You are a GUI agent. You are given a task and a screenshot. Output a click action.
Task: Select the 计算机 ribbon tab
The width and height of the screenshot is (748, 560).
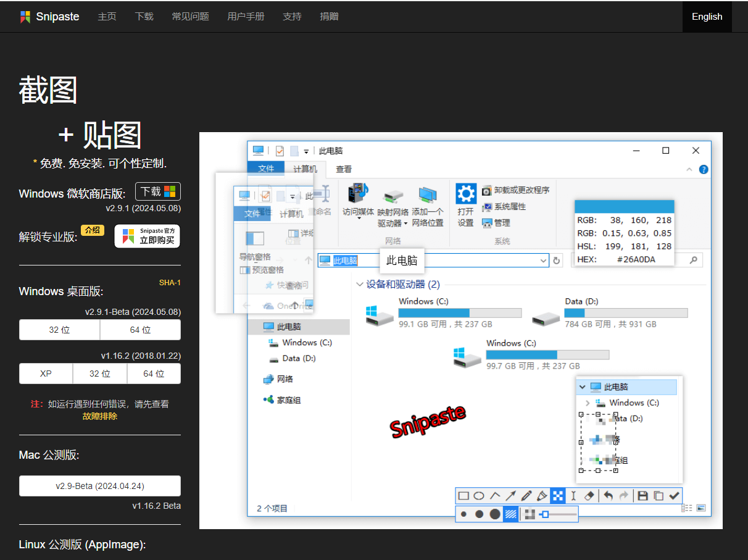tap(305, 169)
